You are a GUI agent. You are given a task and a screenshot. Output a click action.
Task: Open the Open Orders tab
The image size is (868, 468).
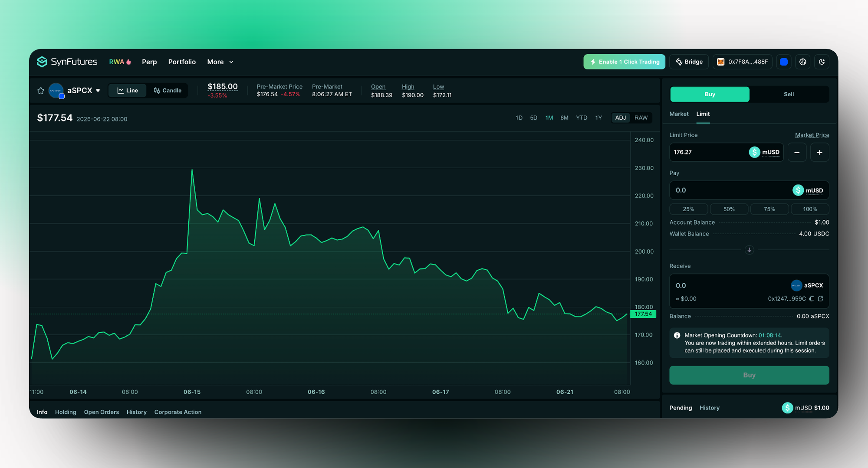(x=102, y=412)
